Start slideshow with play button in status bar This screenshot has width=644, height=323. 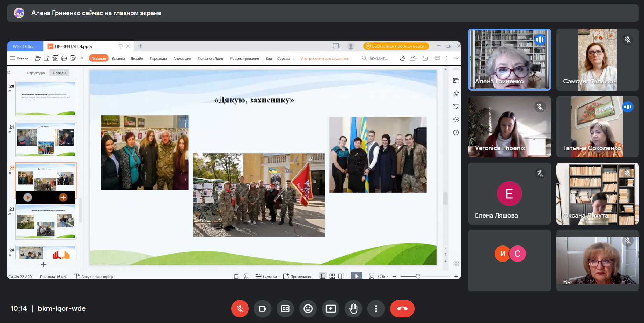356,276
